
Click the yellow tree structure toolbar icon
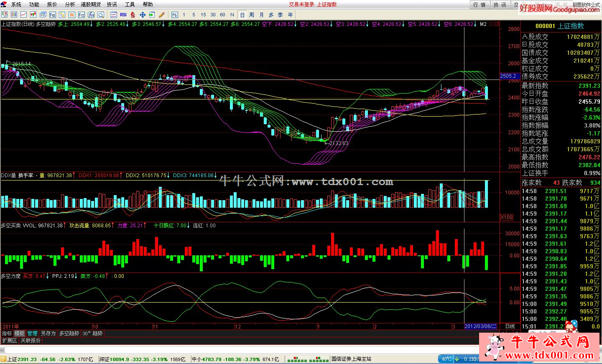62,15
